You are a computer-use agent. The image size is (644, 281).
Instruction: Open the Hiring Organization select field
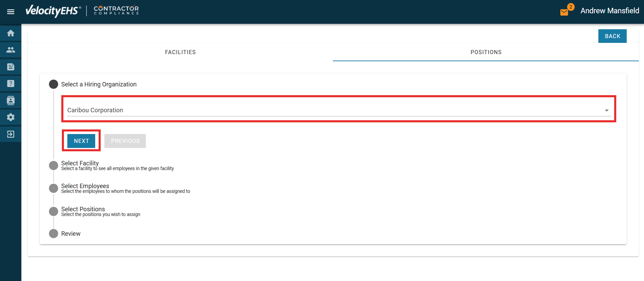[333, 110]
